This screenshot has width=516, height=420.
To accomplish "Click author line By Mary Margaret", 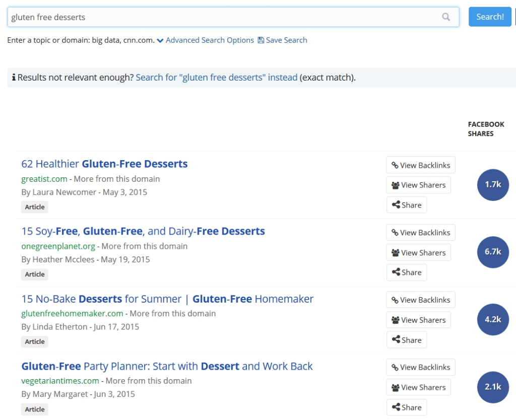I will point(54,394).
